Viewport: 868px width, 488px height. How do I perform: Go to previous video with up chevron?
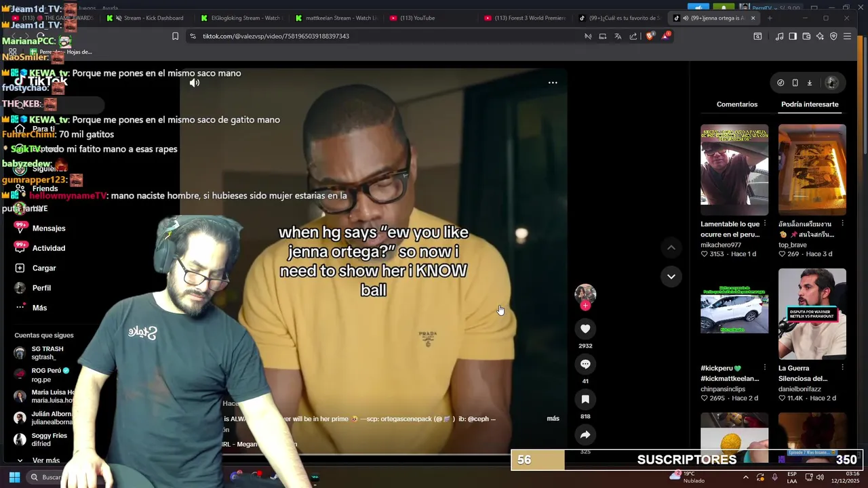671,248
